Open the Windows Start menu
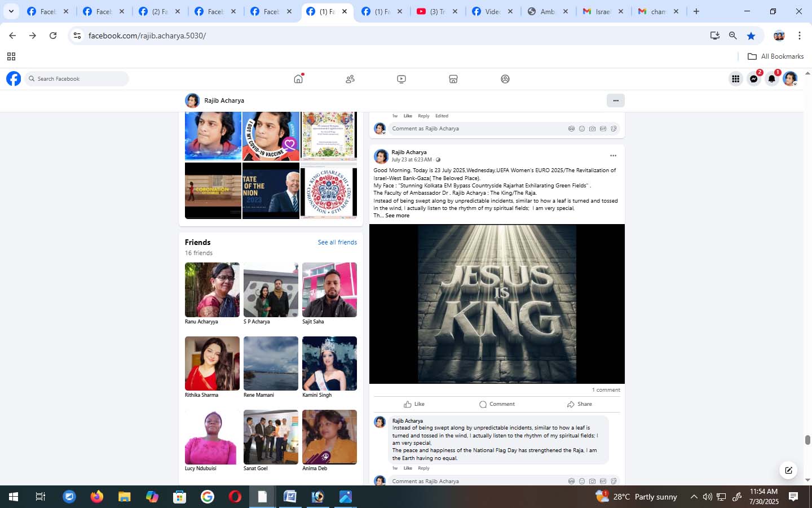 (14, 497)
